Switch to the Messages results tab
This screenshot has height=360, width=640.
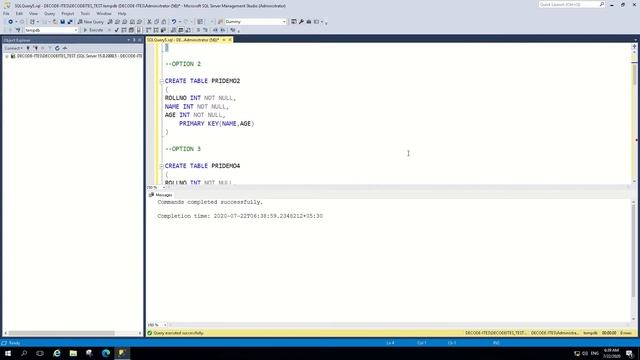click(161, 195)
